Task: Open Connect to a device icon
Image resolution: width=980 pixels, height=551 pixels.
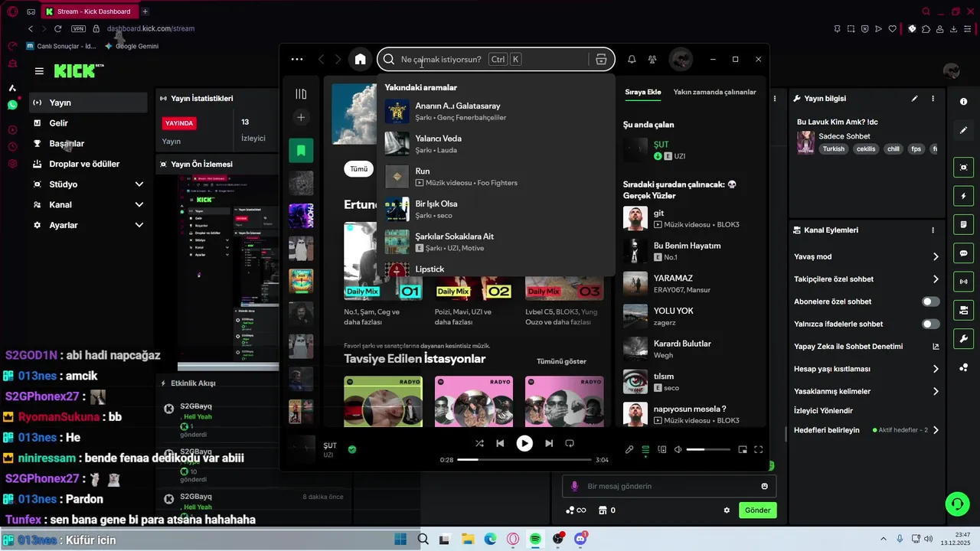Action: pos(662,450)
